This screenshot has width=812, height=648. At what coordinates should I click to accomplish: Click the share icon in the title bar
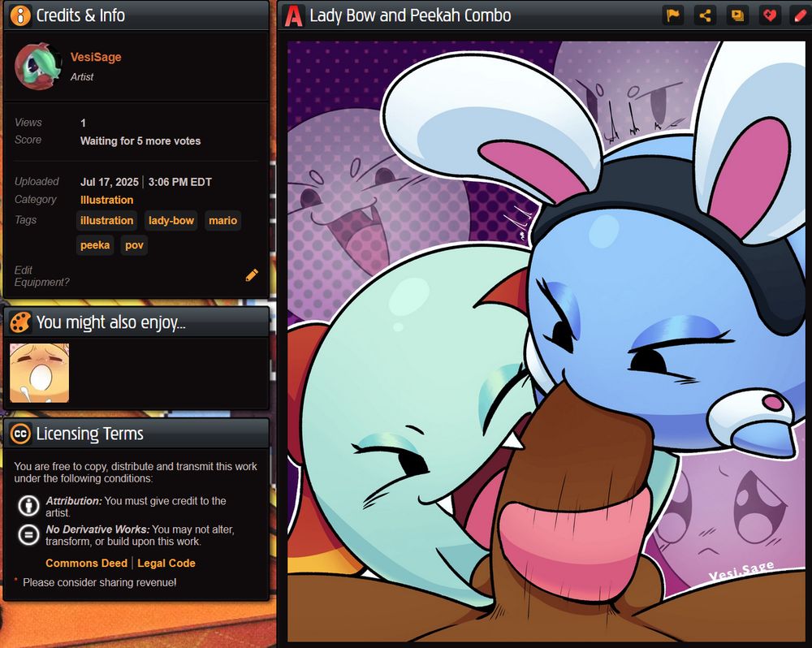pos(706,15)
